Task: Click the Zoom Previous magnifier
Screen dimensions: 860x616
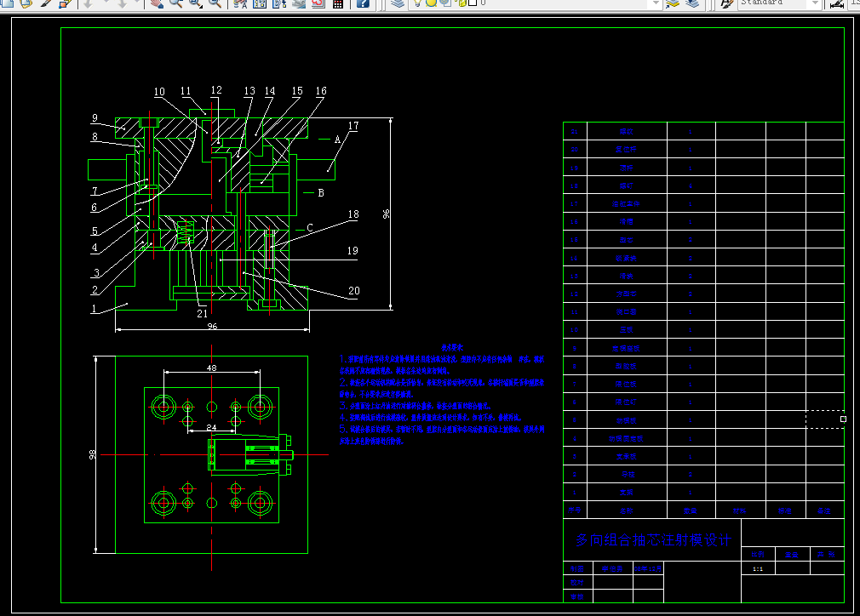Action: pyautogui.click(x=215, y=3)
